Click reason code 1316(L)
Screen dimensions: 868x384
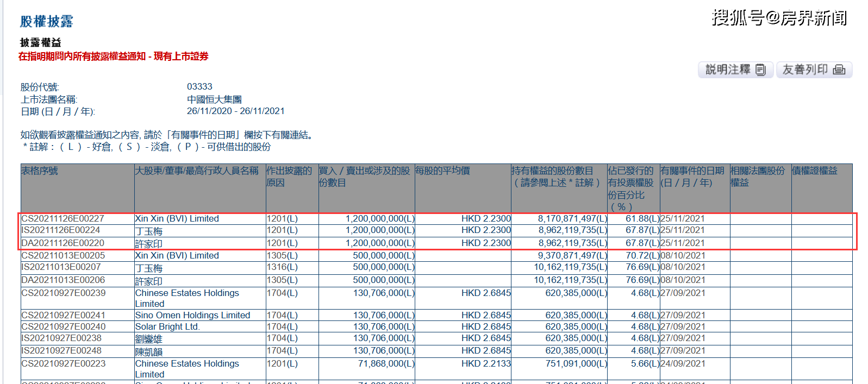click(282, 267)
